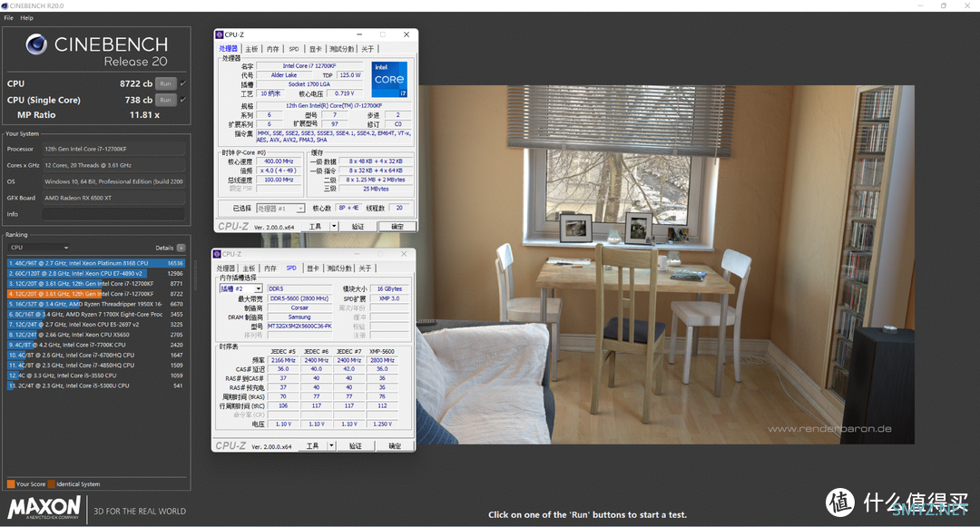The image size is (980, 527).
Task: Click the CPU-Z icon of the SPD window
Action: 218,254
